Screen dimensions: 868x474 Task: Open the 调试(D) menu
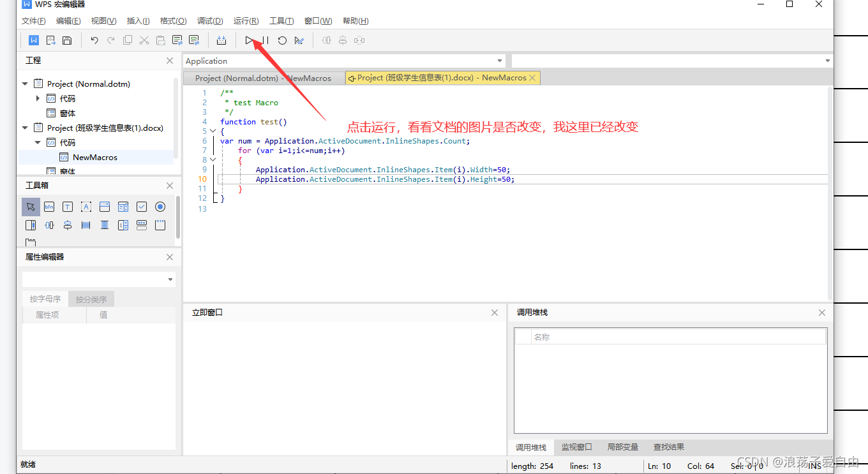point(210,21)
